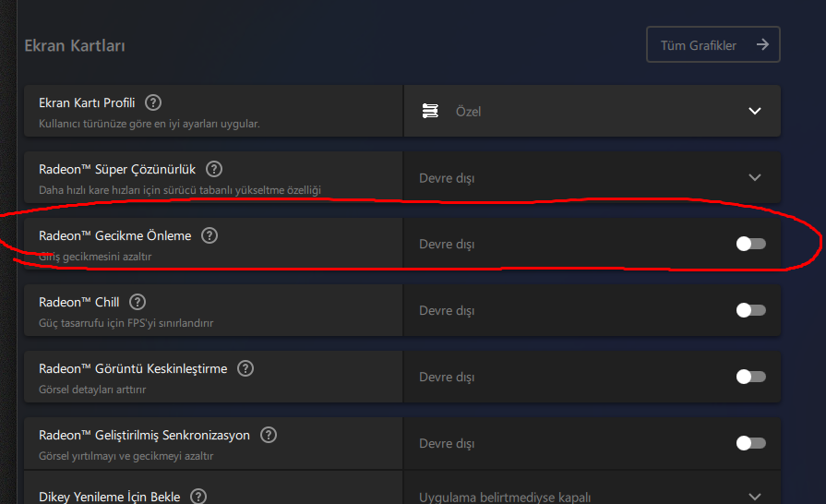This screenshot has height=504, width=826.
Task: Click Devre dışı status of Geliştirilmiş Senkronizasyon
Action: pyautogui.click(x=447, y=443)
